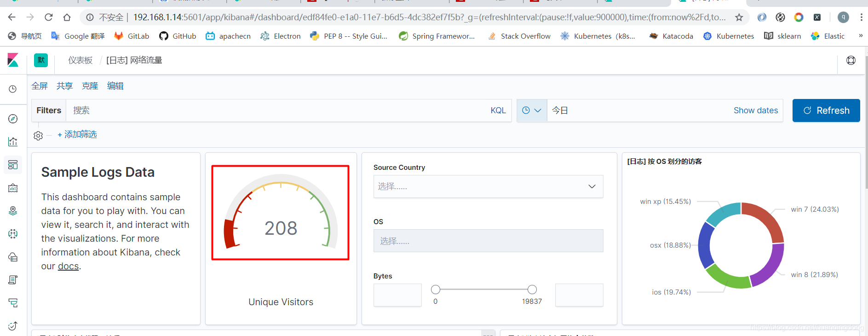Open Visualize from the bar chart icon
868x336 pixels.
point(13,142)
